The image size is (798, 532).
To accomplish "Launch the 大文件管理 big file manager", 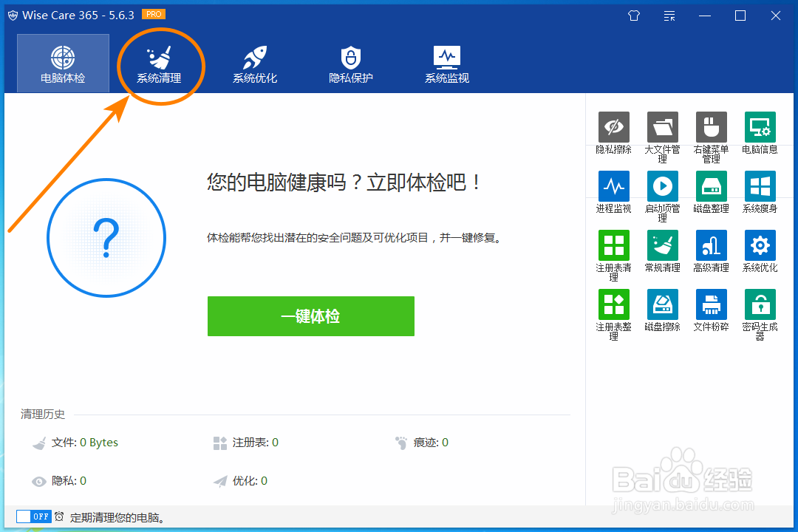I will point(662,127).
